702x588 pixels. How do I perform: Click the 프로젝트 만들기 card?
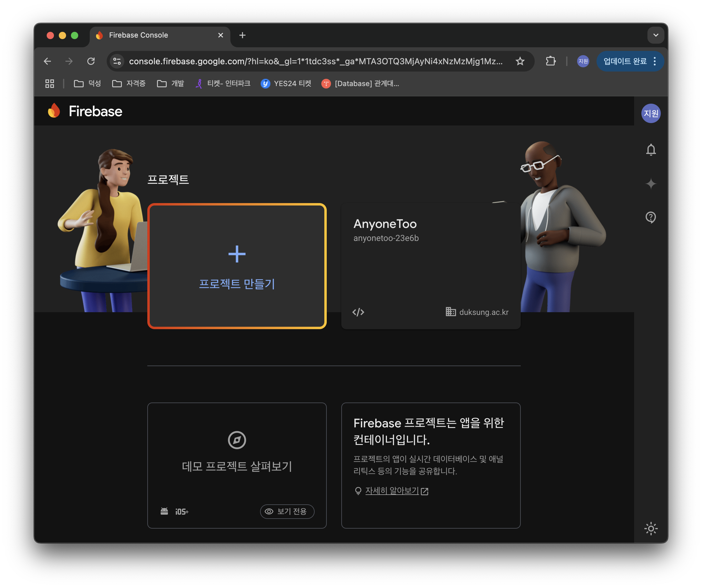(x=237, y=266)
